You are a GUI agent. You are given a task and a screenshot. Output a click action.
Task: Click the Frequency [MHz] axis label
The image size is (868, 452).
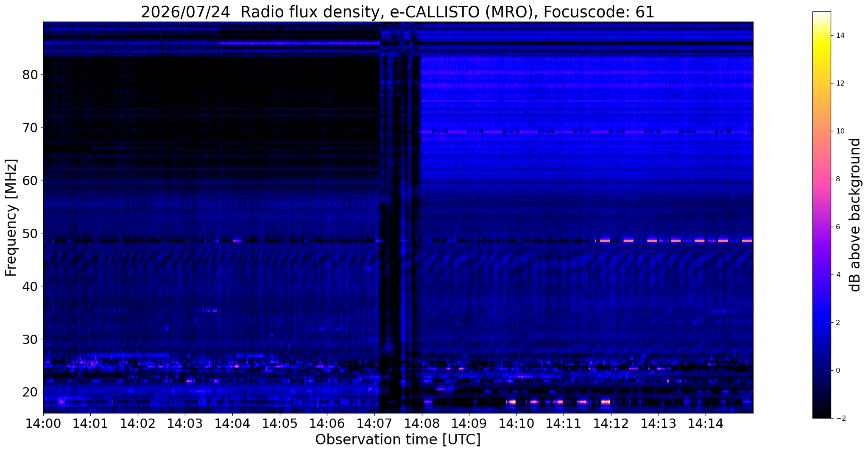point(11,218)
